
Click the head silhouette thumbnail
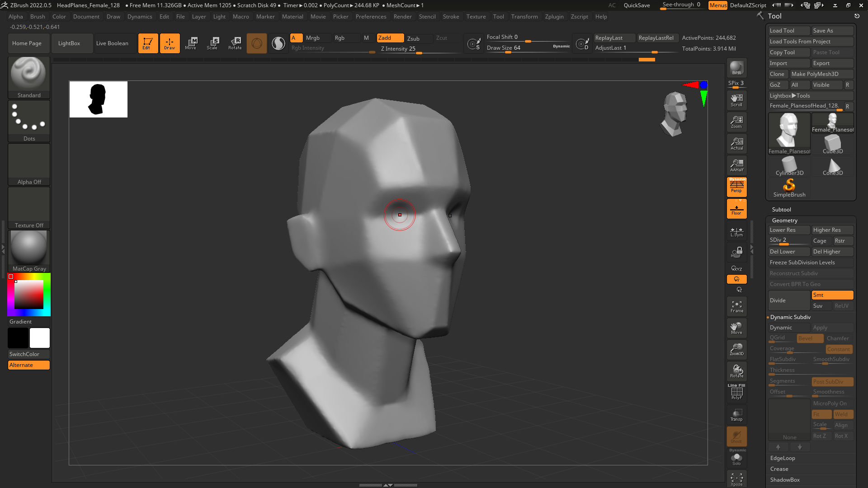coord(99,99)
